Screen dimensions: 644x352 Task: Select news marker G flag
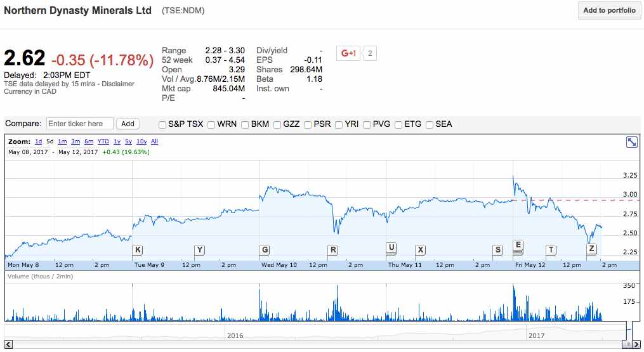click(x=265, y=250)
